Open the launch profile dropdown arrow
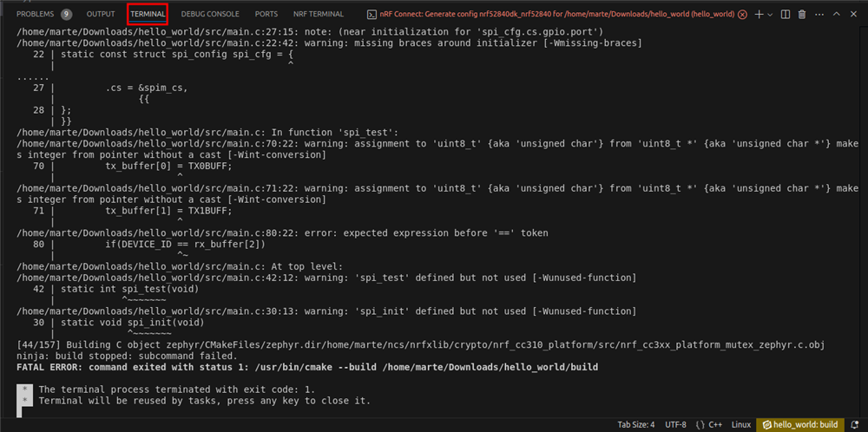This screenshot has height=432, width=868. (x=770, y=15)
